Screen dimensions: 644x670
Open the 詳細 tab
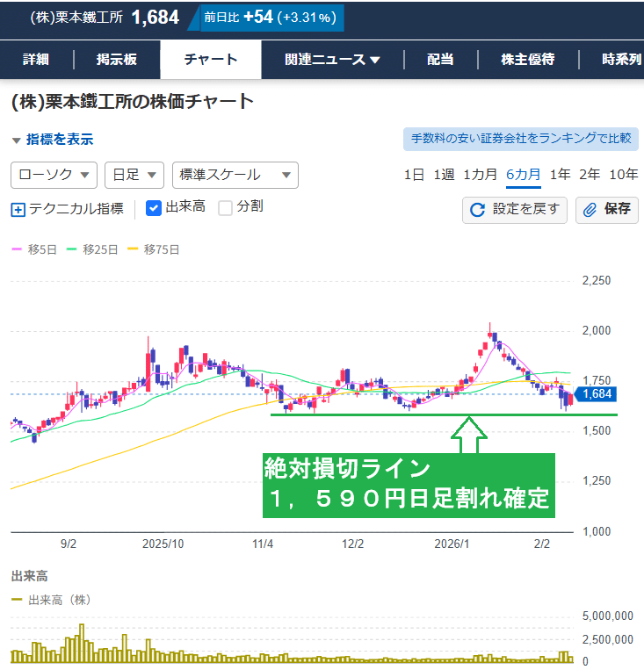(x=36, y=60)
